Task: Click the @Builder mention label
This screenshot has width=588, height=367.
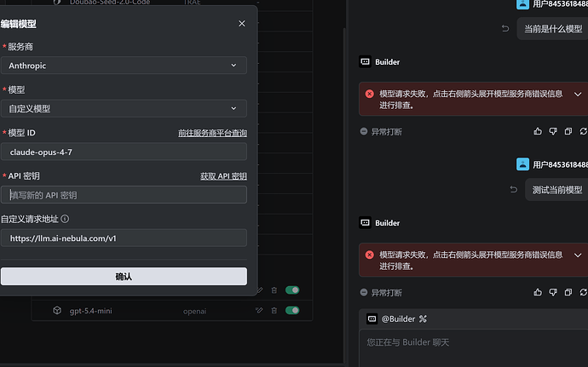Action: pyautogui.click(x=398, y=319)
